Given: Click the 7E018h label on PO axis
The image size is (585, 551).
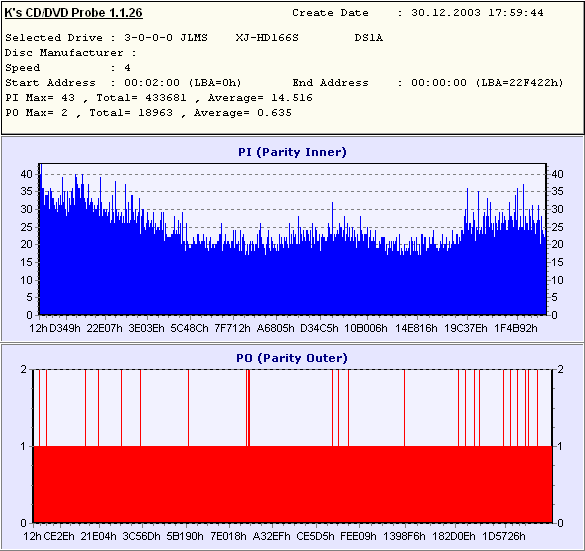Looking at the screenshot, I should tap(228, 536).
